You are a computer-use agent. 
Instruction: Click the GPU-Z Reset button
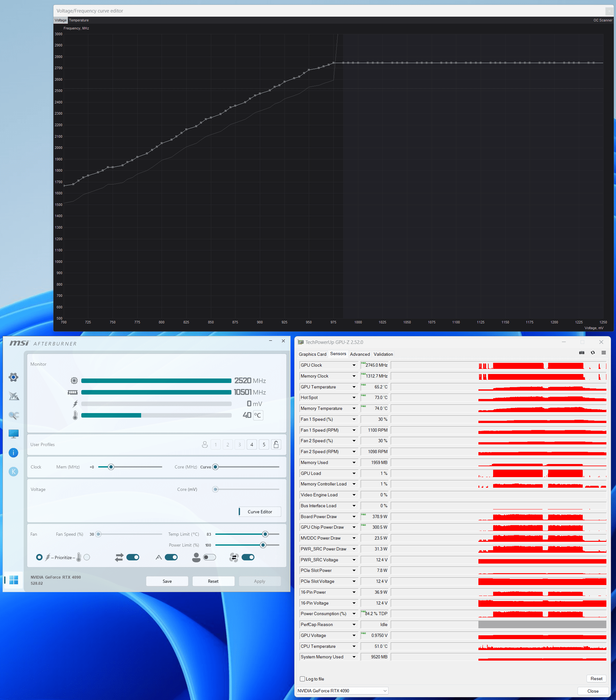[x=596, y=679]
